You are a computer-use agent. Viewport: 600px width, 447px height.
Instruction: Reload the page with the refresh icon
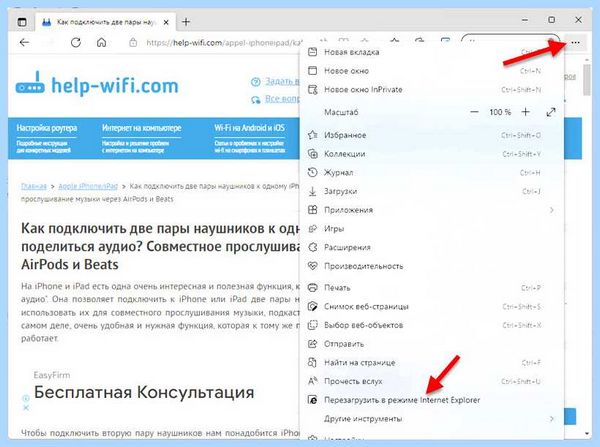pyautogui.click(x=76, y=42)
